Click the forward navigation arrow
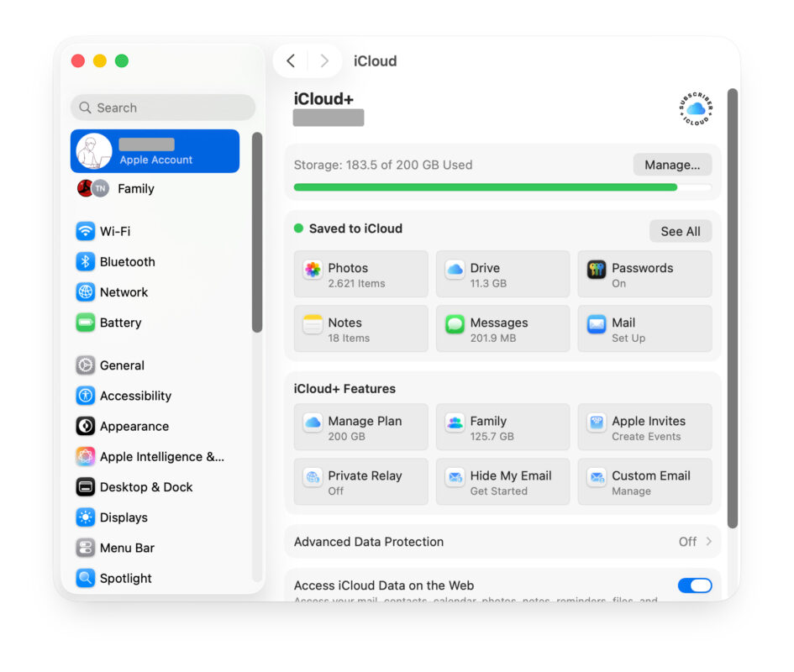The width and height of the screenshot is (794, 672). tap(323, 60)
